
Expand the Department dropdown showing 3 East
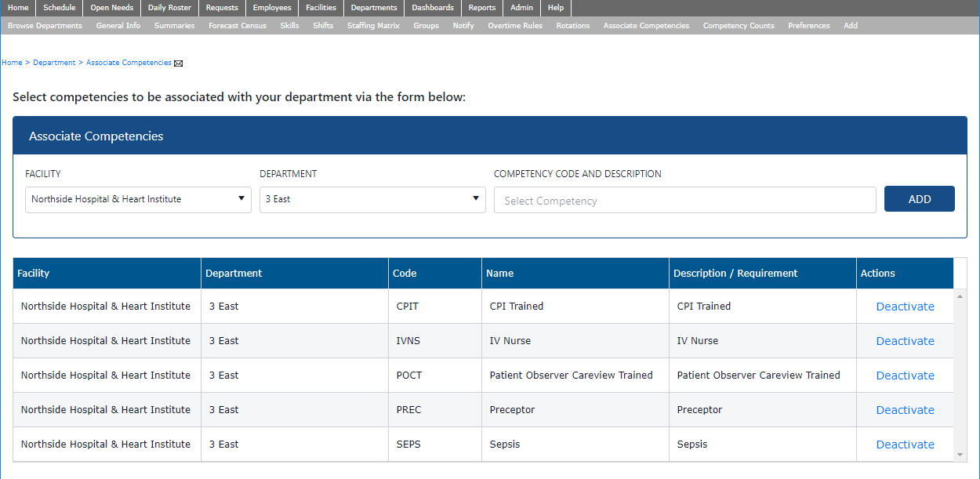coord(372,199)
